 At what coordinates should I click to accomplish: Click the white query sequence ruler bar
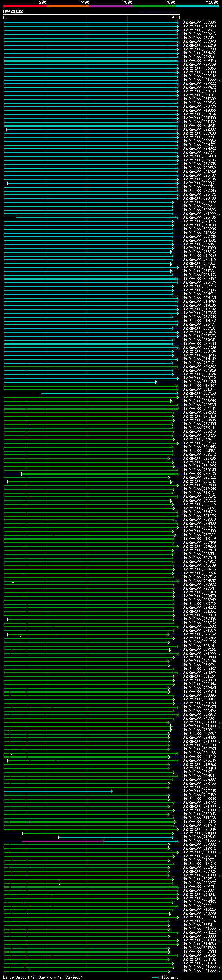(92, 14)
